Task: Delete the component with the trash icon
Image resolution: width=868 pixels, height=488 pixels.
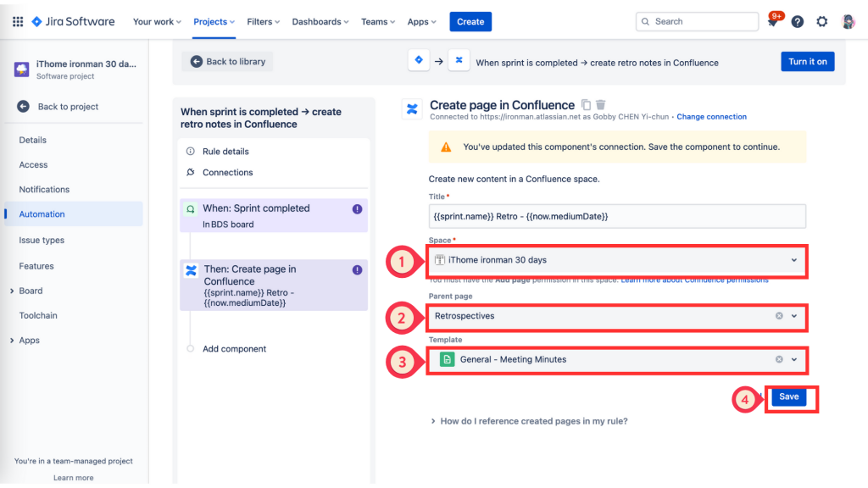Action: coord(601,104)
